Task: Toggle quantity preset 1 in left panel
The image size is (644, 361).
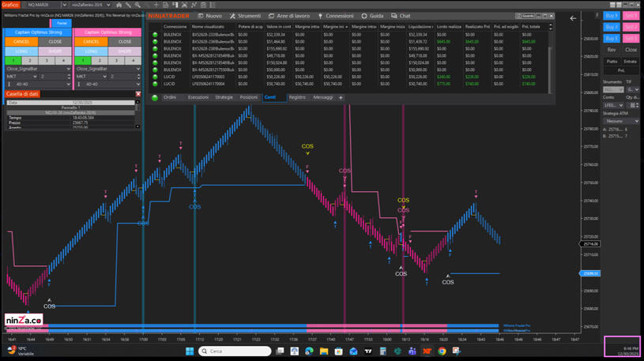Action: (13, 60)
